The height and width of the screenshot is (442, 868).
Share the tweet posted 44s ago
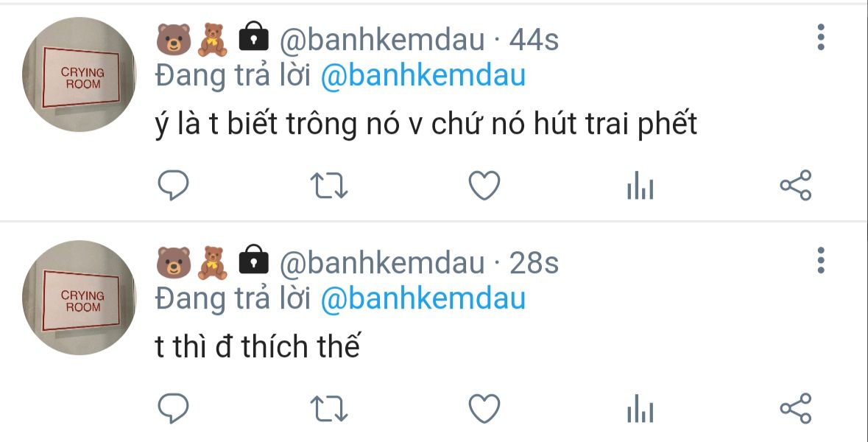pyautogui.click(x=795, y=185)
